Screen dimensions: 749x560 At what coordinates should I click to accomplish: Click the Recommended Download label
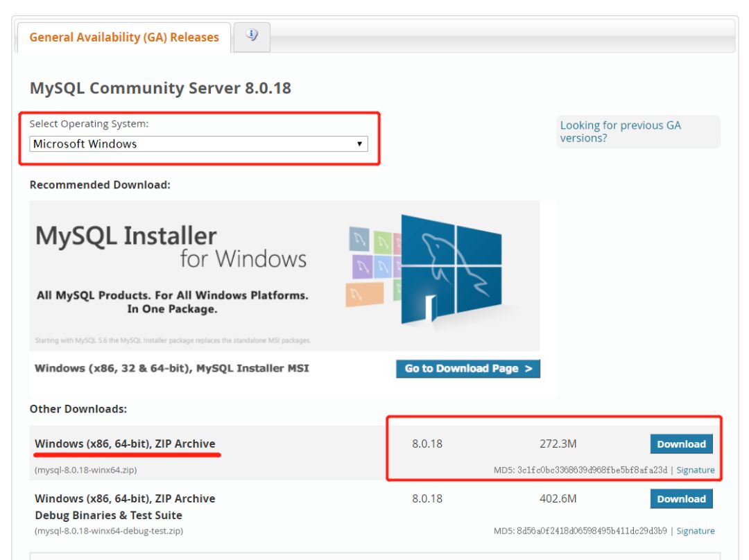click(100, 185)
